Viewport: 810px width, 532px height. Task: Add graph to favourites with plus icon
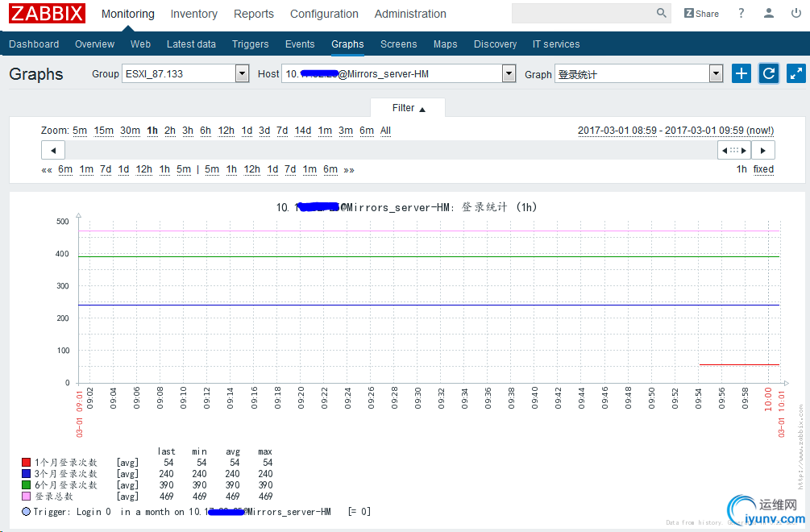coord(741,74)
